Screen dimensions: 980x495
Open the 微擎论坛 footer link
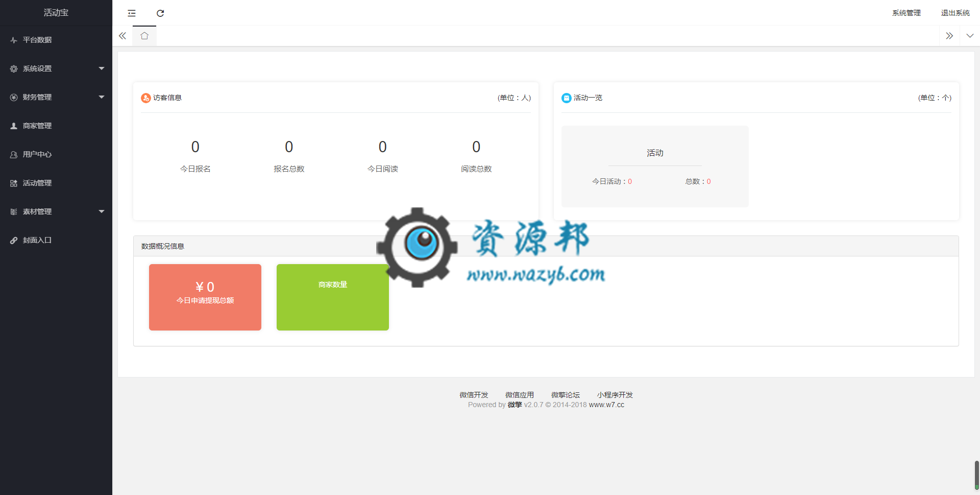566,395
